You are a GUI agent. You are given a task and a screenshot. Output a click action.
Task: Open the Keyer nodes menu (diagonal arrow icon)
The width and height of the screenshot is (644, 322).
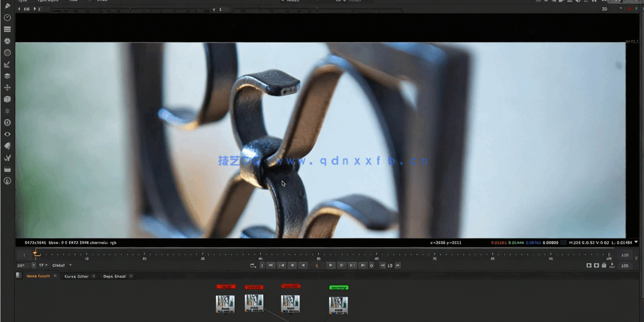(7, 65)
